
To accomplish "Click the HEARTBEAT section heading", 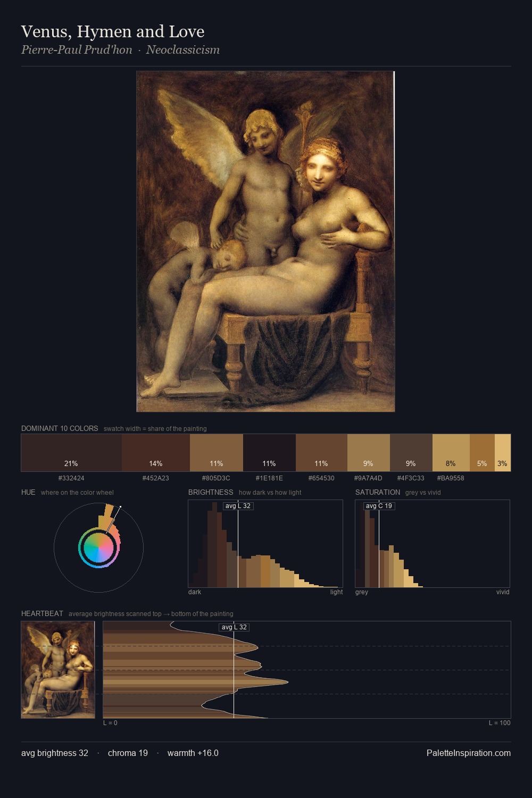I will [42, 613].
